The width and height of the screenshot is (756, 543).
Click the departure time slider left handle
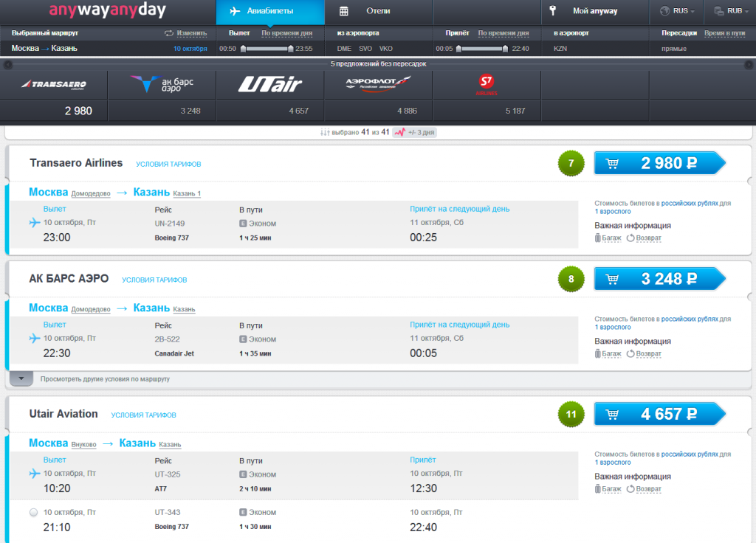click(x=243, y=49)
